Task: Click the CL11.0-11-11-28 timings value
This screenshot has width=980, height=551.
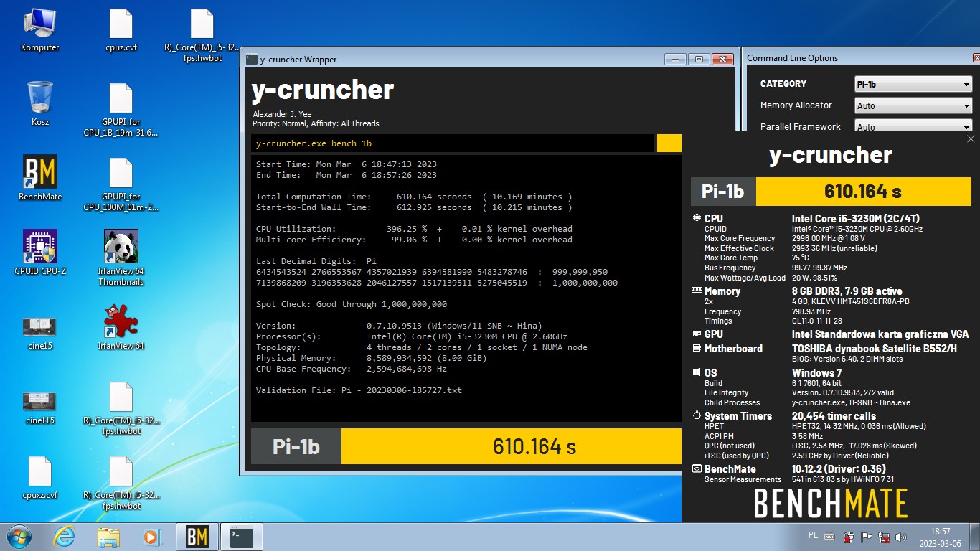Action: click(817, 321)
